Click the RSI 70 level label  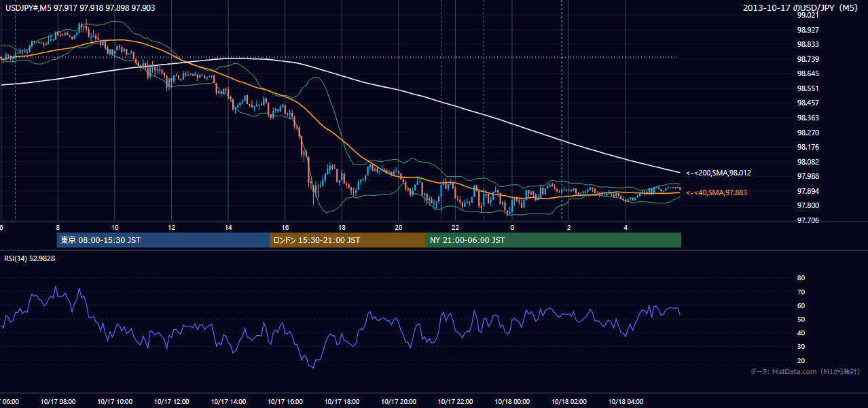tap(801, 292)
